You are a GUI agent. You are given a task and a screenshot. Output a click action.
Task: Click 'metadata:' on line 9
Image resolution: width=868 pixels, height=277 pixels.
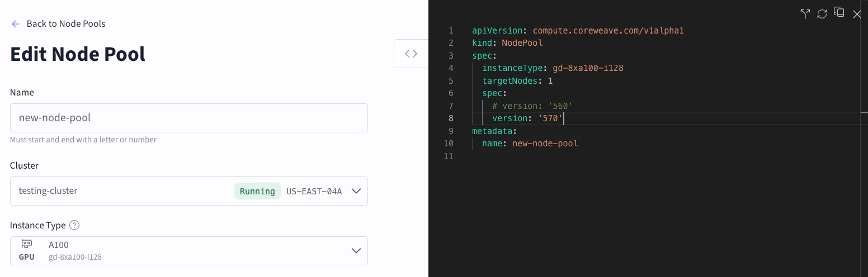coord(494,131)
